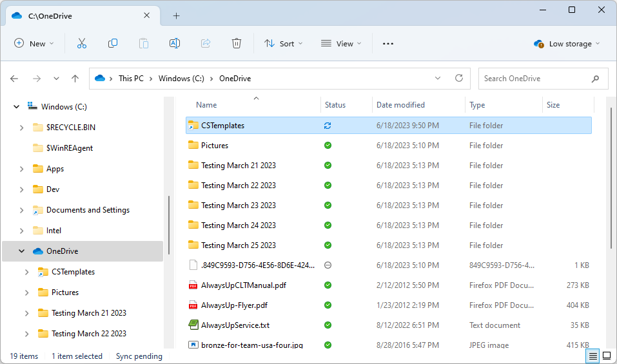
Task: Collapse the OneDrive tree node
Action: coord(21,251)
